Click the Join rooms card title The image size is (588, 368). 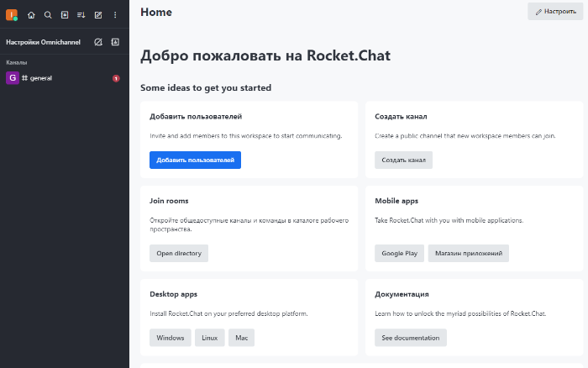click(x=169, y=201)
